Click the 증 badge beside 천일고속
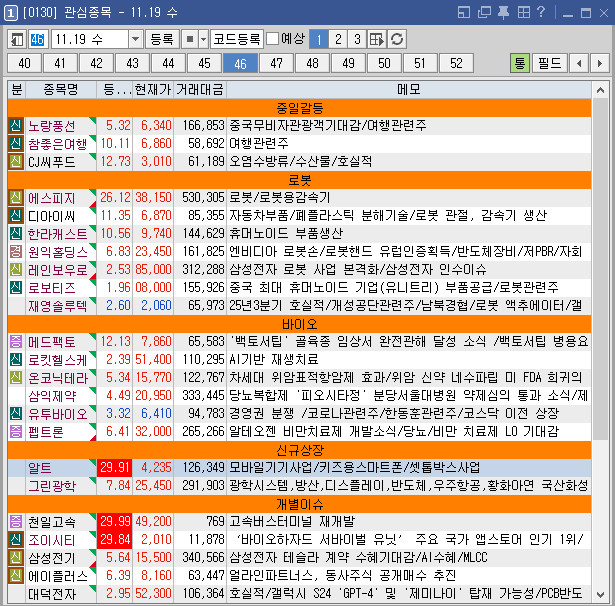Viewport: 615px width, 606px height. 15,521
